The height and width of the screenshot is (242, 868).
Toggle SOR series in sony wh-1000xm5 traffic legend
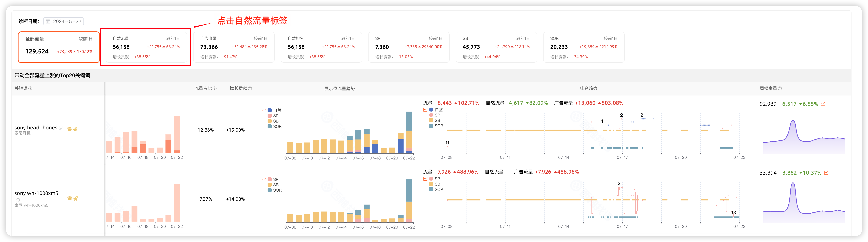274,190
